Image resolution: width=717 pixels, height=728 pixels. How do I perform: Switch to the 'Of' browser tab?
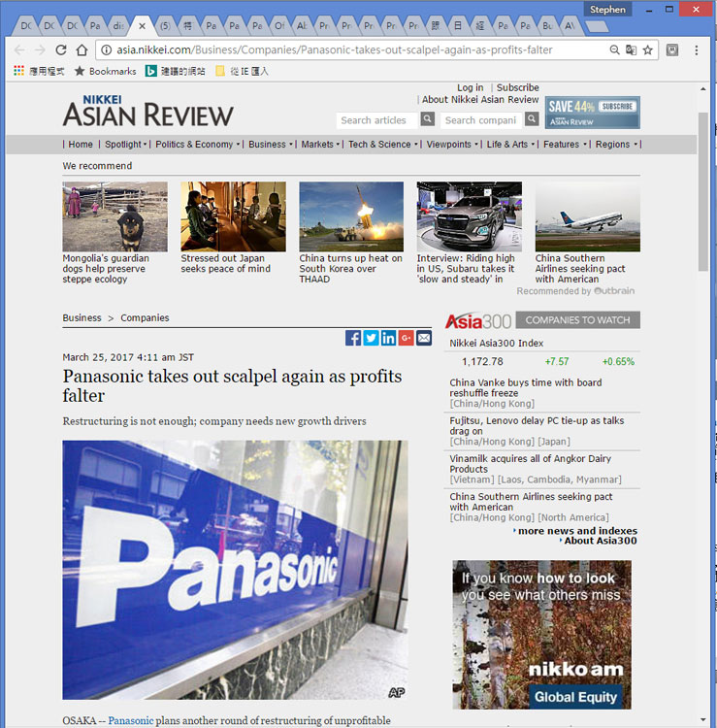coord(279,26)
